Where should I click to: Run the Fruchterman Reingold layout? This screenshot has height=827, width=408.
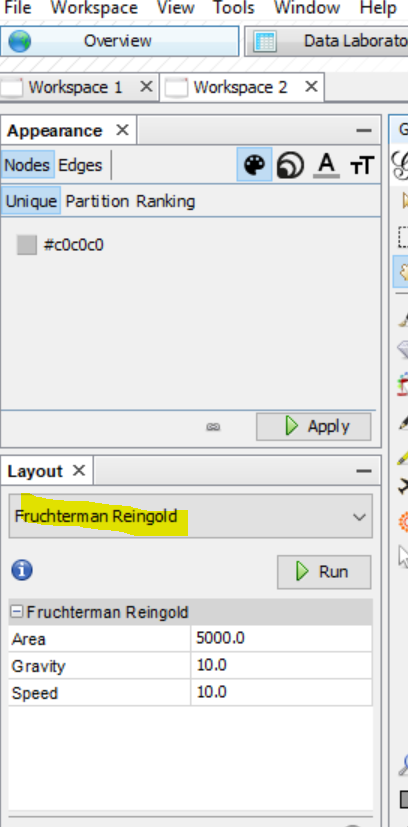324,572
